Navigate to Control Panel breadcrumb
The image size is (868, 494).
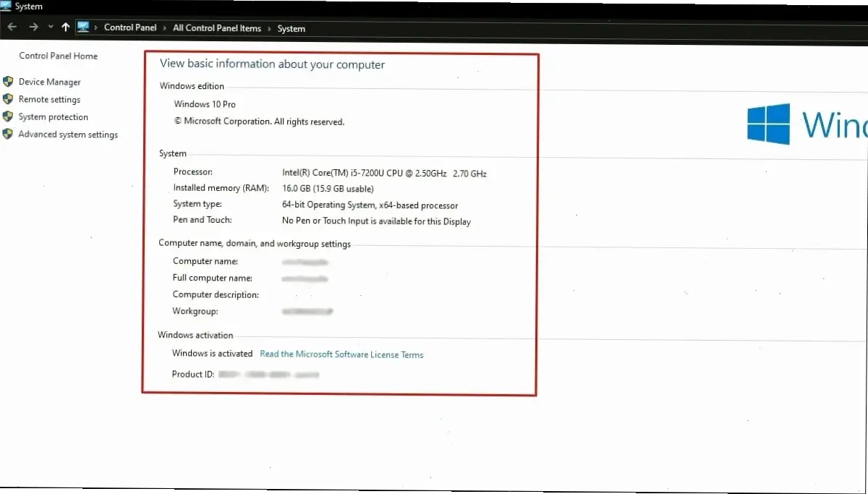coord(130,28)
